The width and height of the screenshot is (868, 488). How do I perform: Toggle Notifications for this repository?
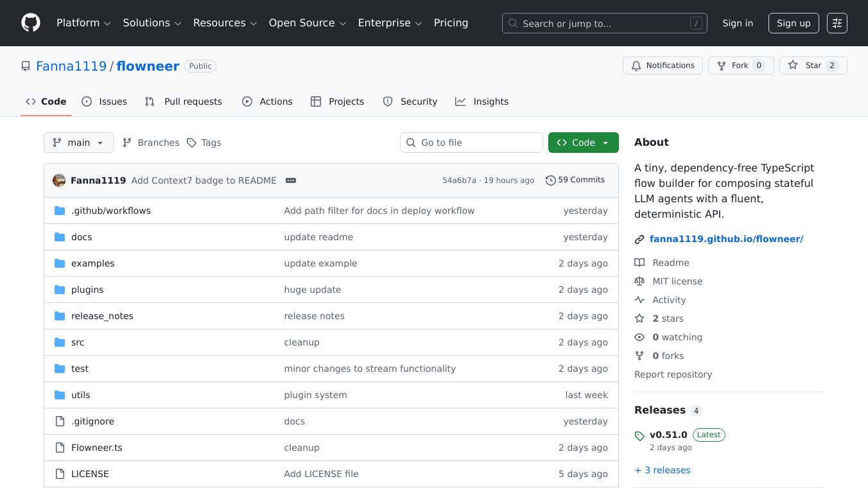(663, 65)
